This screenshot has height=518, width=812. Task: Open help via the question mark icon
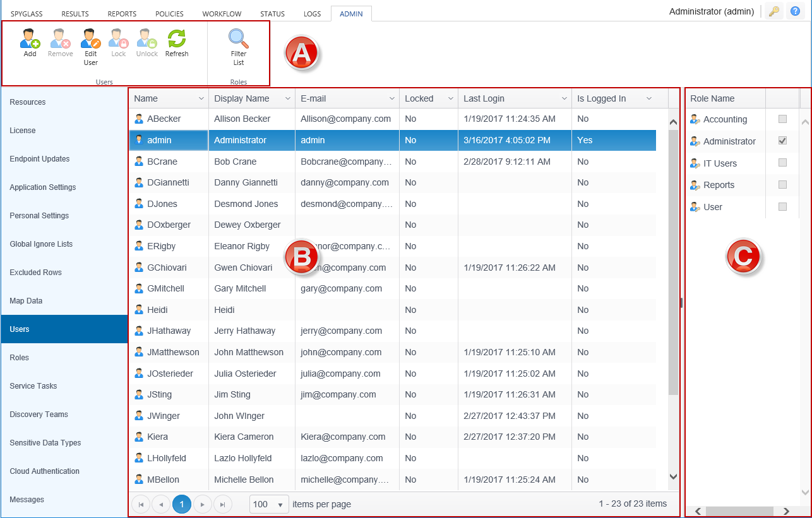point(795,11)
